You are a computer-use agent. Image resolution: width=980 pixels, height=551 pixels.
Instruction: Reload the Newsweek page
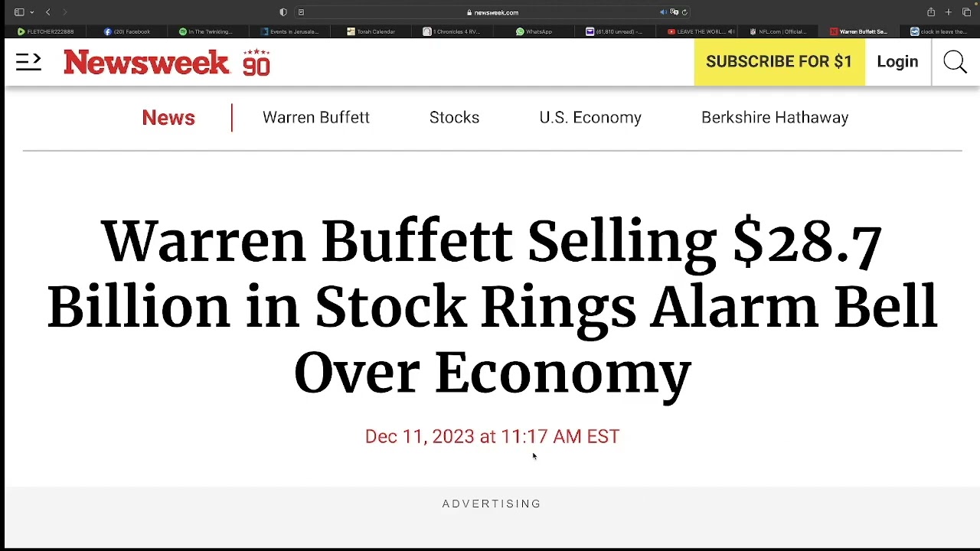[x=684, y=12]
